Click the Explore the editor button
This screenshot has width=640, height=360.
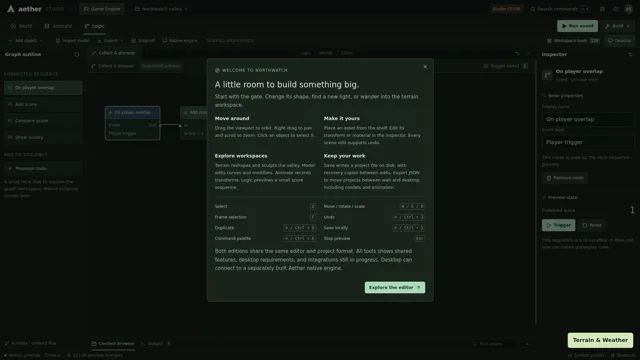coord(395,287)
